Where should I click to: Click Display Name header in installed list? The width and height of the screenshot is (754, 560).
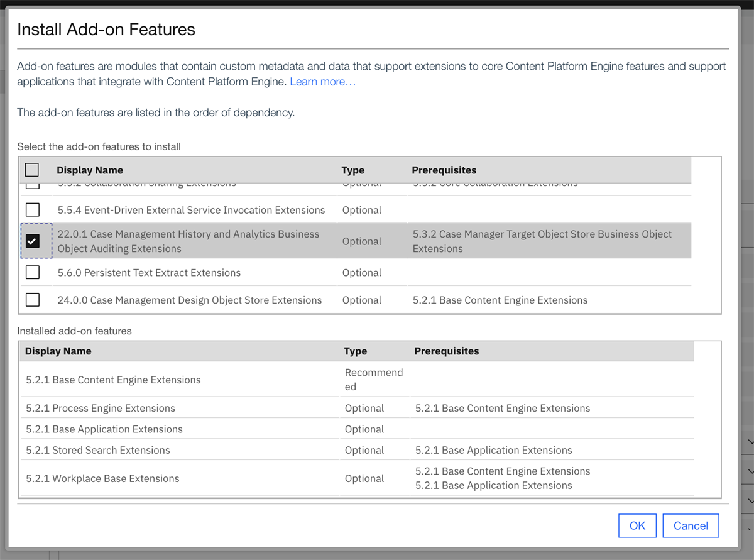[58, 351]
